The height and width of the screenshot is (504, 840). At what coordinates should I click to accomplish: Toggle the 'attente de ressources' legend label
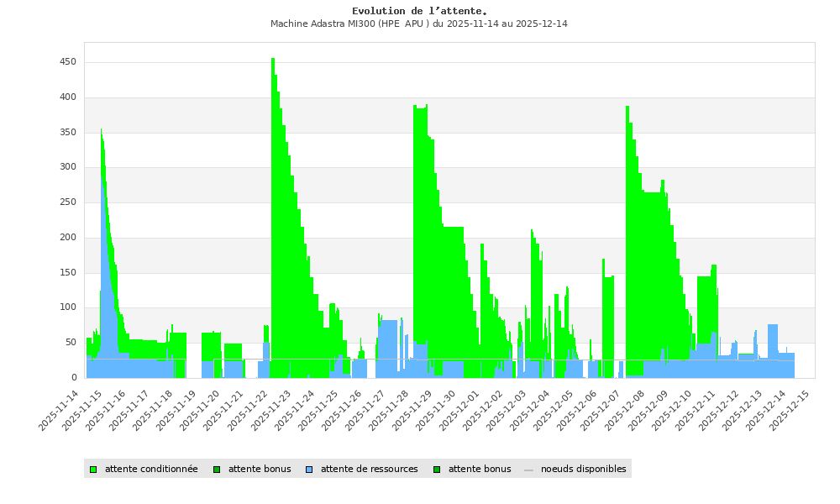point(369,470)
